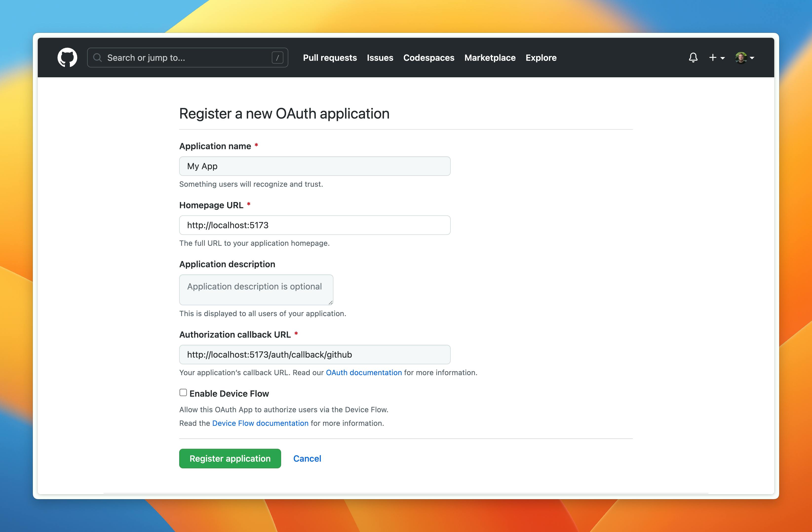Visit the Marketplace link
Screen dimensions: 812x532
click(x=490, y=57)
